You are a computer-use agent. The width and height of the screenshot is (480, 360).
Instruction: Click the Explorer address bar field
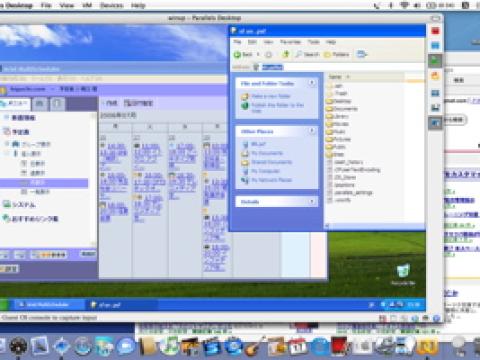(x=338, y=67)
